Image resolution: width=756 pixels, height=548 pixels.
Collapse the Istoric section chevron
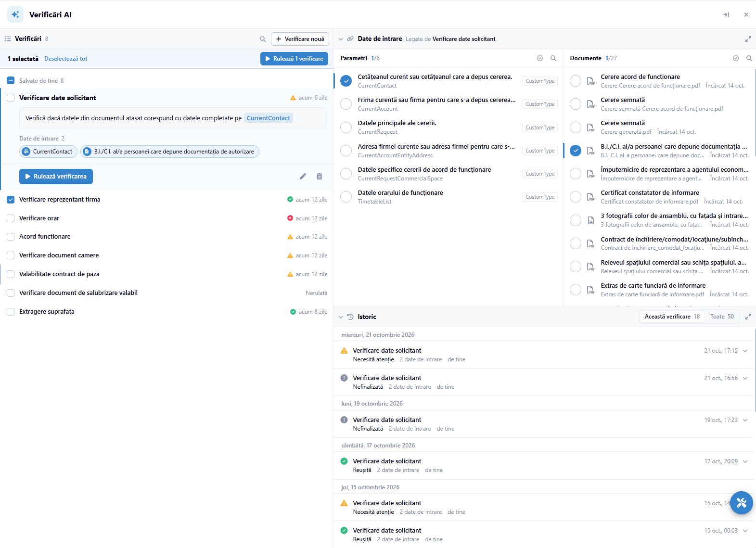point(341,317)
